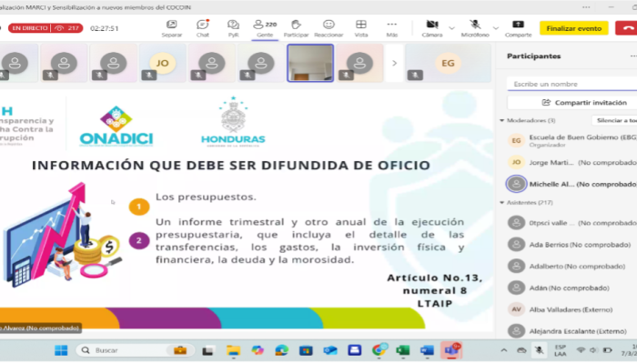
Task: Click the EN DIRECTO live indicator
Action: [45, 28]
